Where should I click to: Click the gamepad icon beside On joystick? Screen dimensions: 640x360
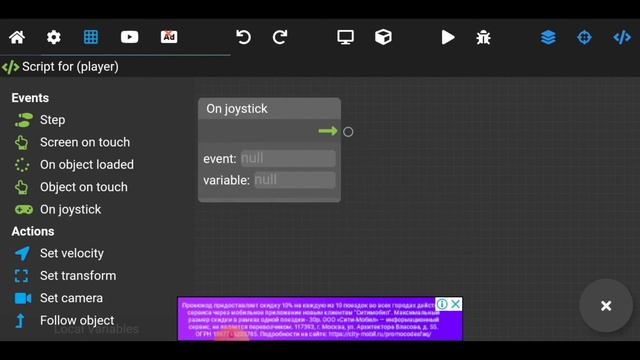(x=24, y=210)
